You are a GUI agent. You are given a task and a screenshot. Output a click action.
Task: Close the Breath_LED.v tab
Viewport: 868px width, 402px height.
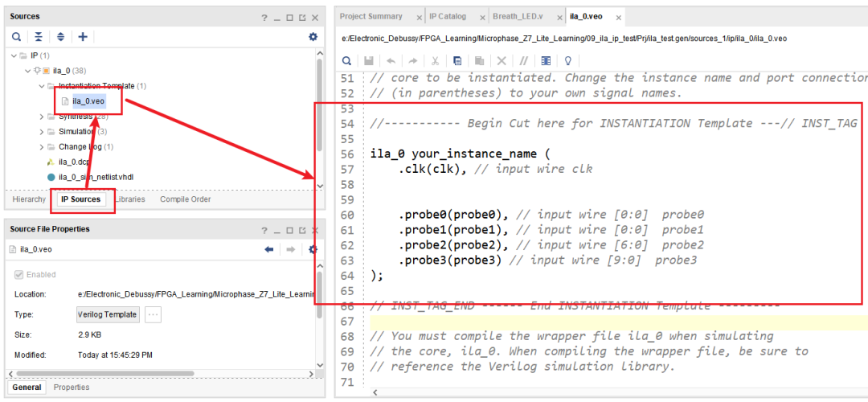tap(558, 18)
